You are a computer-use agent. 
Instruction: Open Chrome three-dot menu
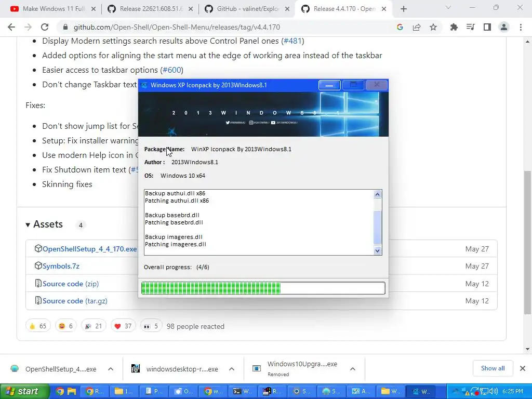521,27
